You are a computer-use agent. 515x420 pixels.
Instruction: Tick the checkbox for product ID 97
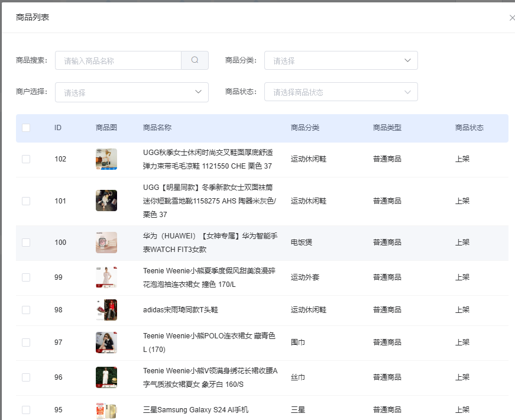pyautogui.click(x=26, y=343)
